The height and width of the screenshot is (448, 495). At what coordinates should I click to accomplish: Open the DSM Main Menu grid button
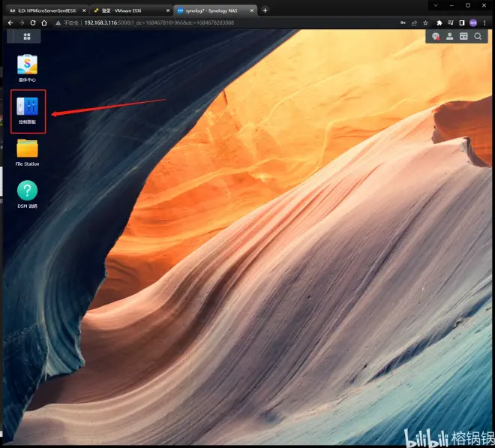pyautogui.click(x=27, y=37)
